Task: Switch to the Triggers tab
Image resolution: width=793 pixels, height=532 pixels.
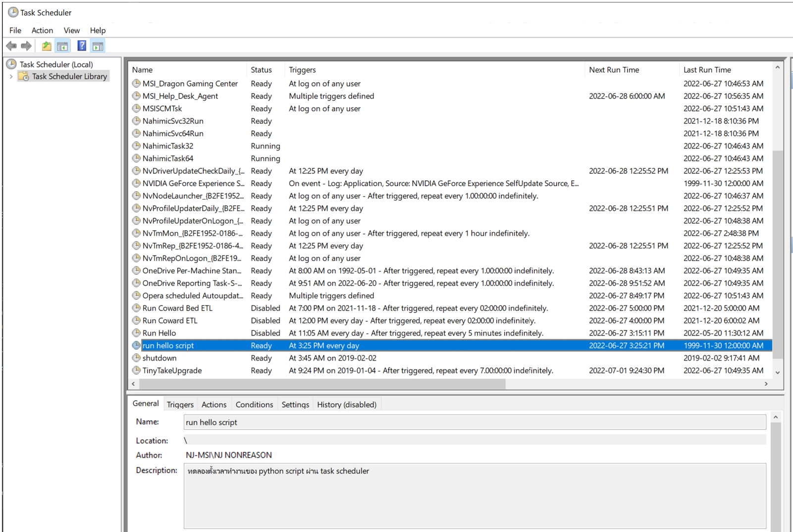Action: (180, 405)
